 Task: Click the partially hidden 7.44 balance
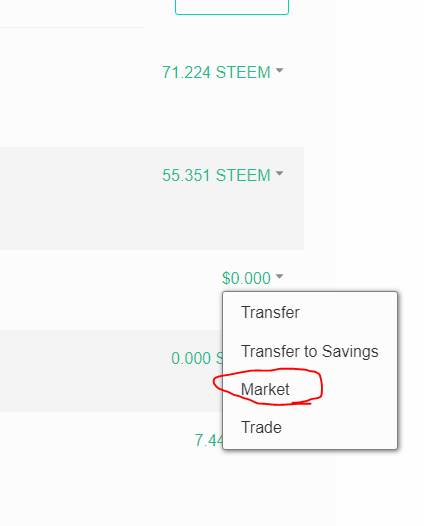tap(208, 440)
